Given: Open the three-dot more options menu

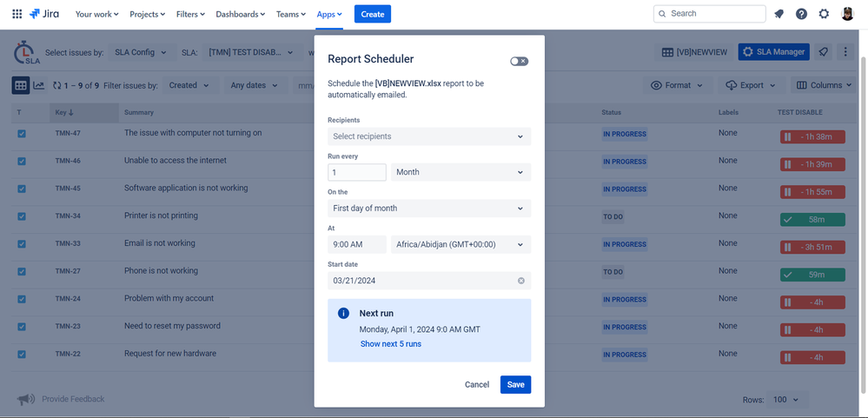Looking at the screenshot, I should 845,52.
